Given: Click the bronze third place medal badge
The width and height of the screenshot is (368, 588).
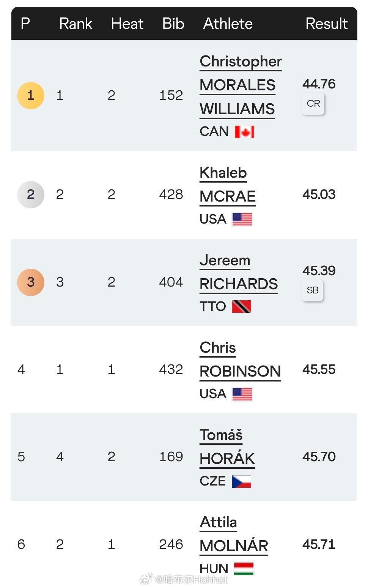Looking at the screenshot, I should click(x=31, y=282).
